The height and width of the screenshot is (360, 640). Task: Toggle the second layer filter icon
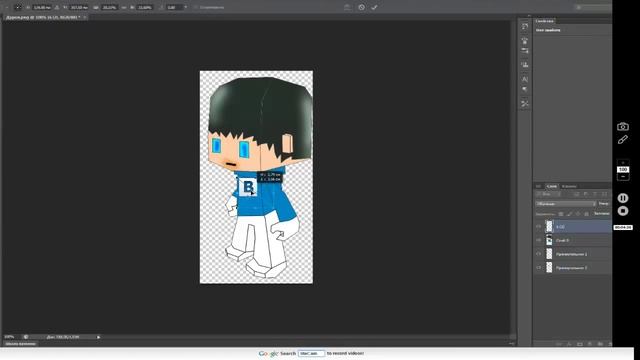pyautogui.click(x=586, y=194)
